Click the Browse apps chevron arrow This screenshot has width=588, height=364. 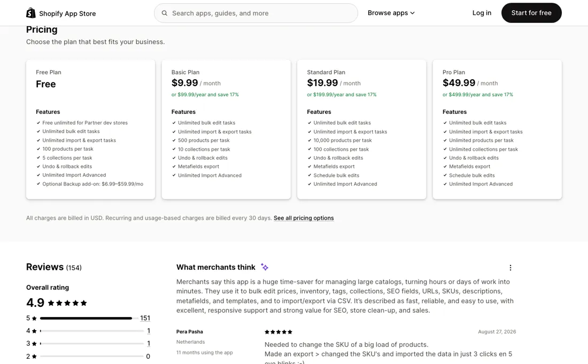[413, 13]
